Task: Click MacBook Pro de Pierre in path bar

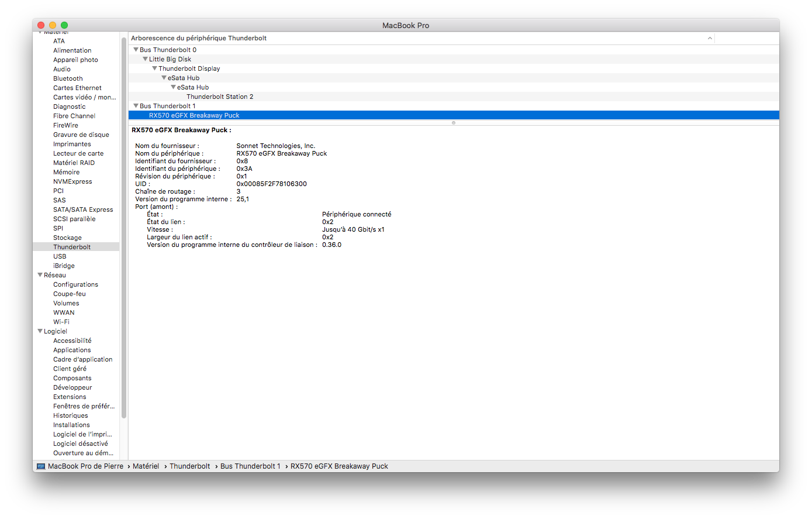Action: 85,466
